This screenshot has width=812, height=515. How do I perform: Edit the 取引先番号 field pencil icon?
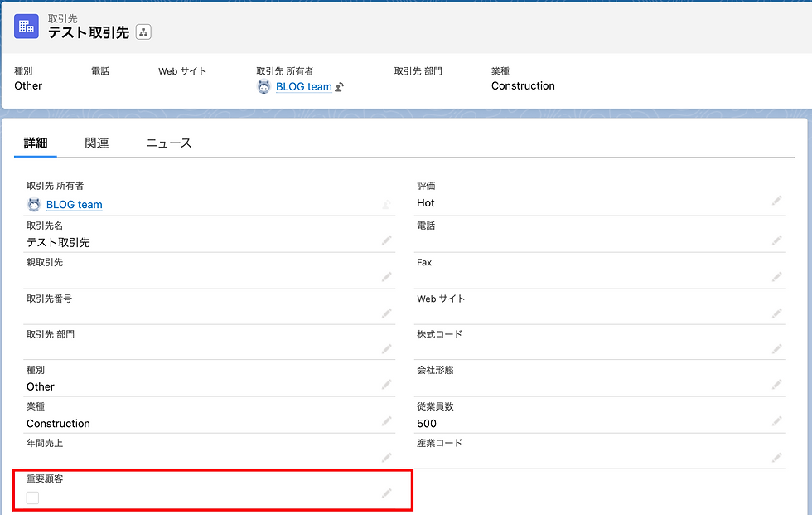[x=386, y=313]
